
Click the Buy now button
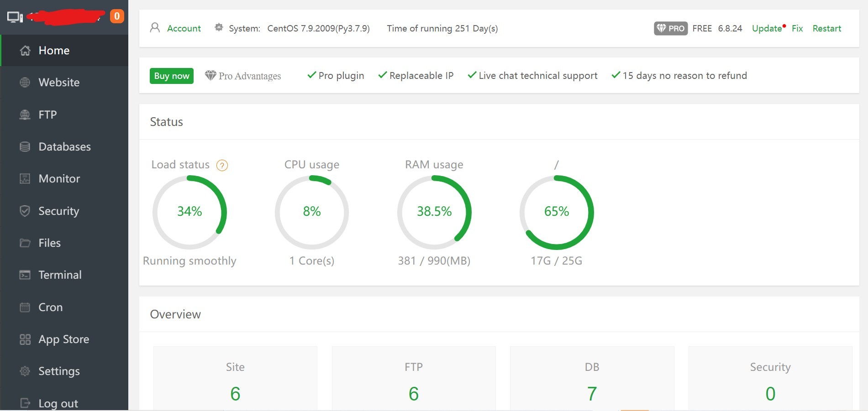[x=171, y=76]
